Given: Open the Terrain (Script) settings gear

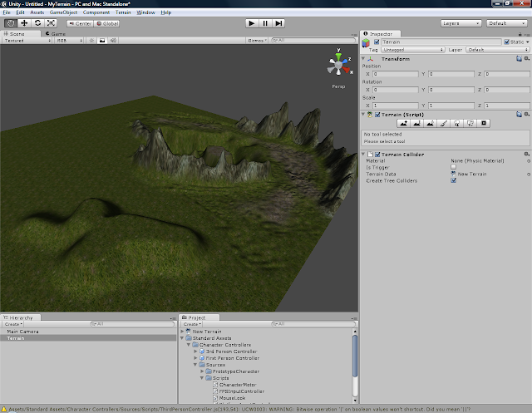Looking at the screenshot, I should [526, 115].
